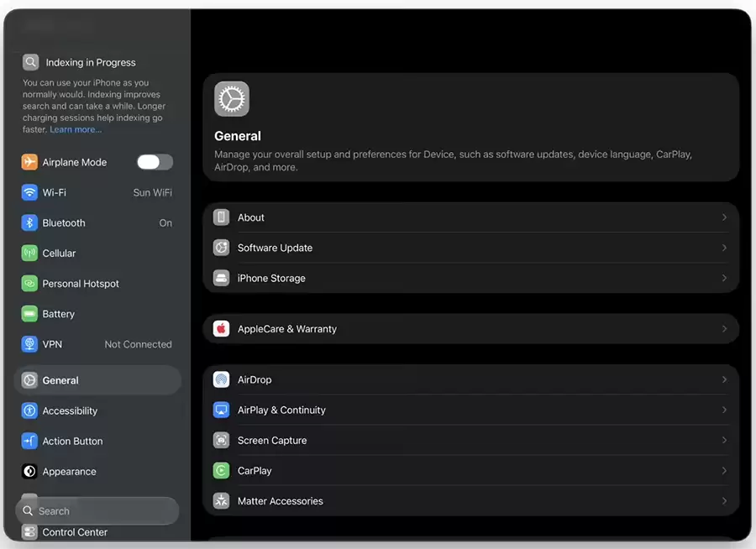Select Appearance label in sidebar
The width and height of the screenshot is (756, 549).
click(x=69, y=472)
